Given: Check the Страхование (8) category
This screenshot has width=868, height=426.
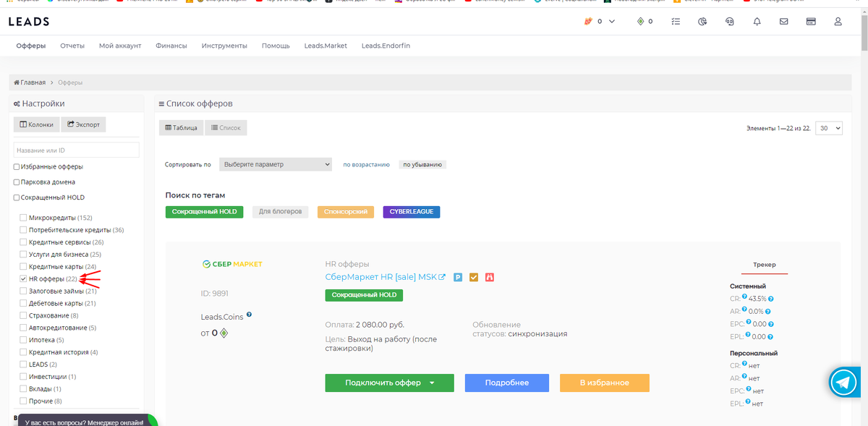Looking at the screenshot, I should click(x=23, y=315).
